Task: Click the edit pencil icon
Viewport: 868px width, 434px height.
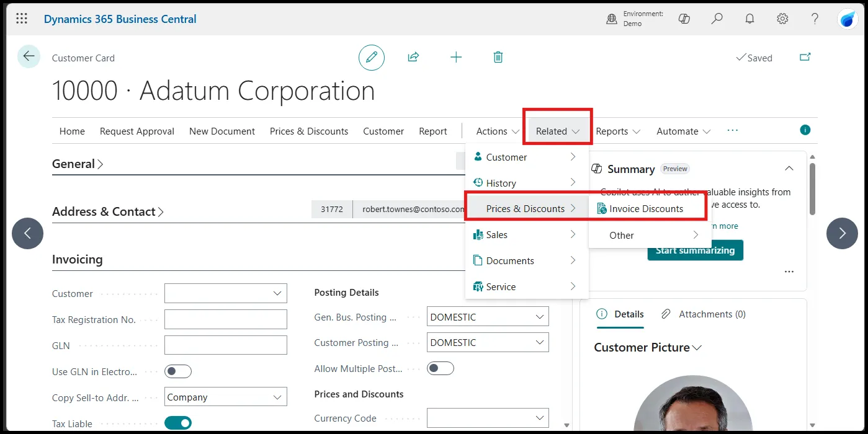Action: [x=372, y=58]
